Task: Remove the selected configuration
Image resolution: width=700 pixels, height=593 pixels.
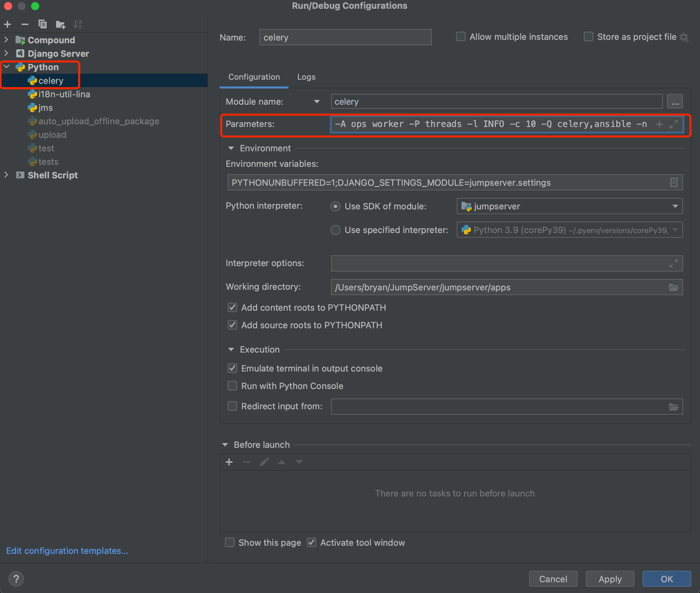Action: 25,24
